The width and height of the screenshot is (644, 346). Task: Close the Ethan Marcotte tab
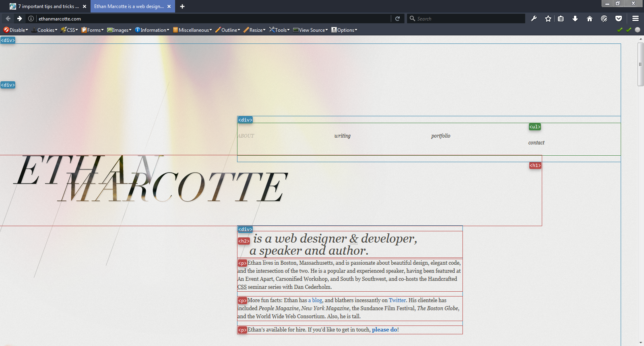click(169, 6)
